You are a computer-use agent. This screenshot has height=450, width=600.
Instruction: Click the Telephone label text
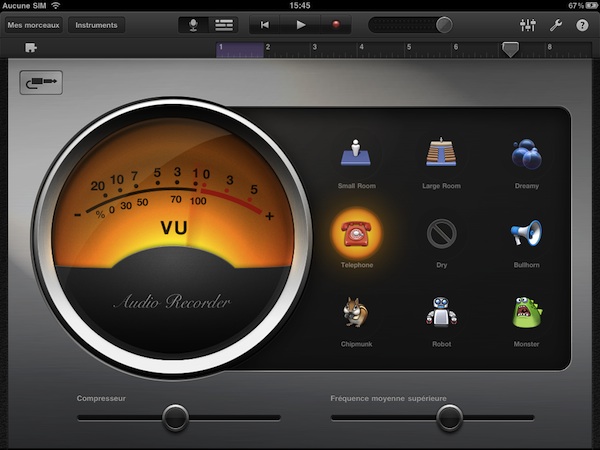(x=357, y=265)
